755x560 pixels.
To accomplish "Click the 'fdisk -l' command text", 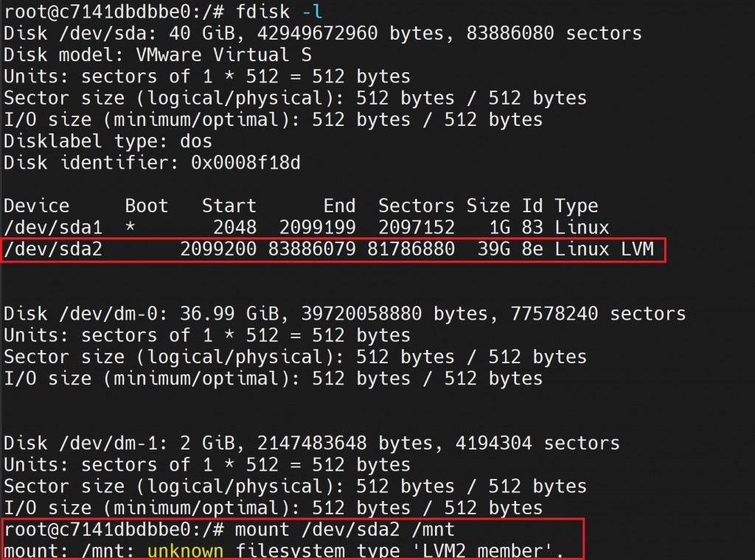I will coord(279,12).
